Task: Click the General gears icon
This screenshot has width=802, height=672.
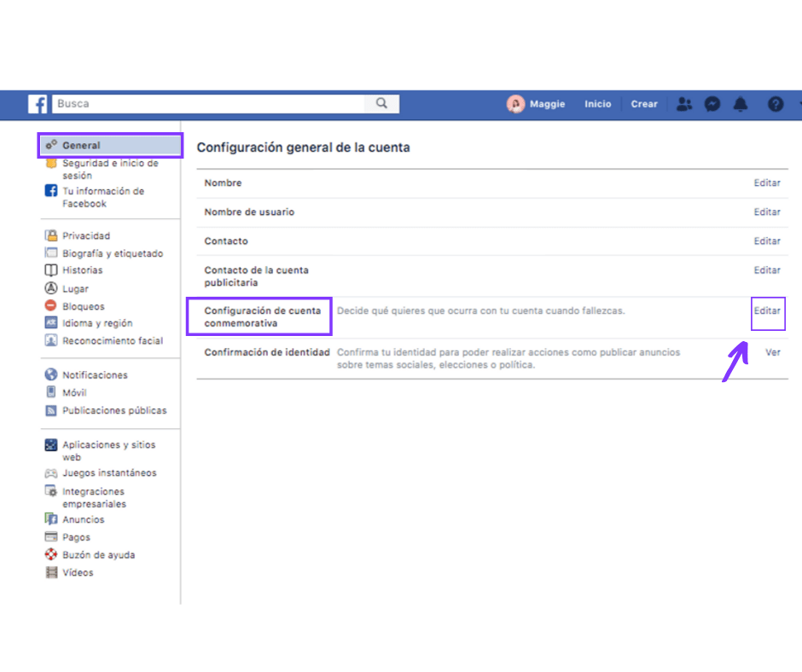Action: [51, 145]
